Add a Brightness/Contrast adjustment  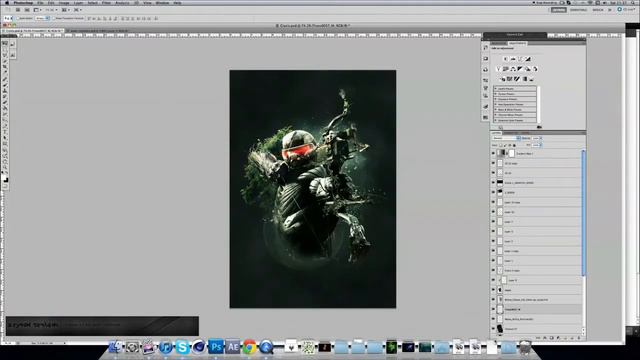click(506, 59)
